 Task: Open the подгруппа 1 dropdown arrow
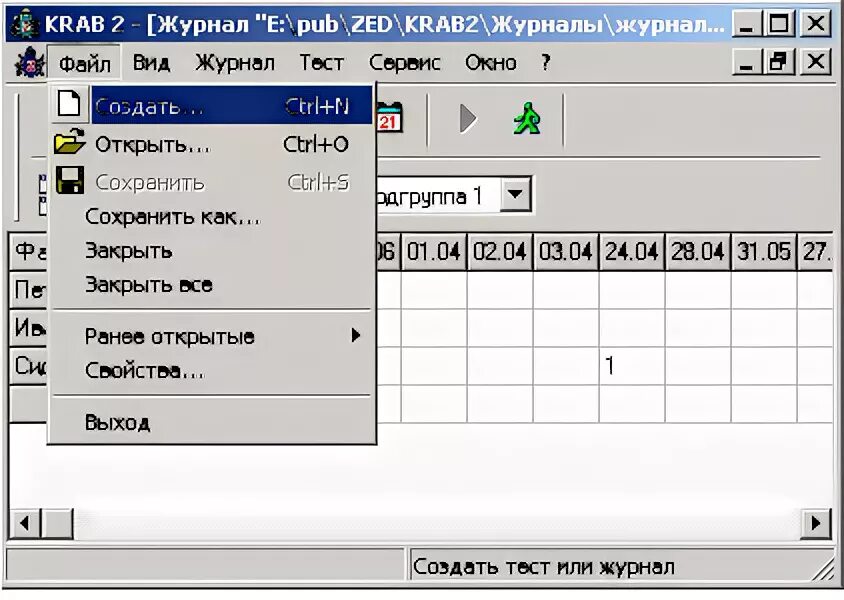[x=516, y=194]
